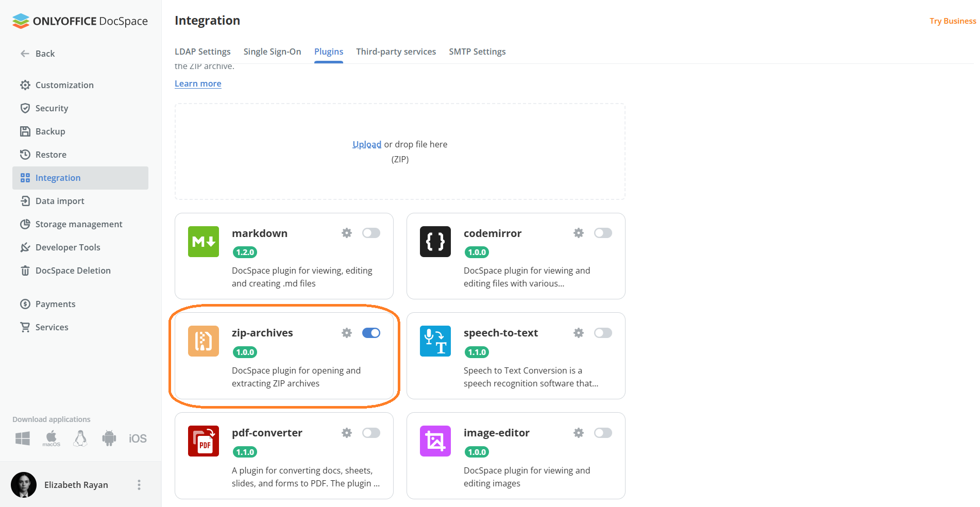The image size is (980, 507).
Task: Enable the markdown plugin
Action: (371, 233)
